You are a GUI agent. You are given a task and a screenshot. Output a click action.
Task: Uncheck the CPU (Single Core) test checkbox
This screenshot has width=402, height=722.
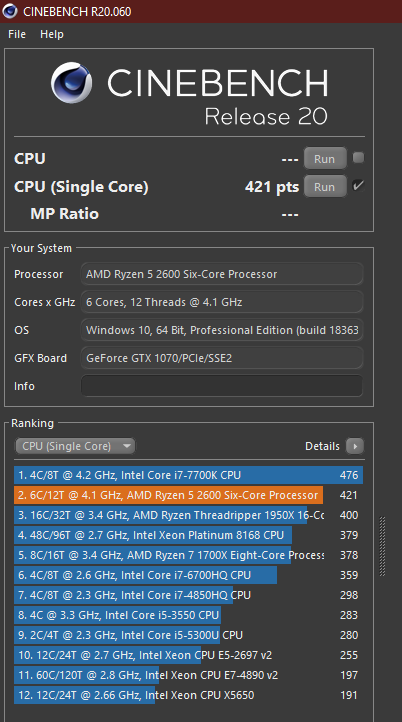[x=358, y=186]
